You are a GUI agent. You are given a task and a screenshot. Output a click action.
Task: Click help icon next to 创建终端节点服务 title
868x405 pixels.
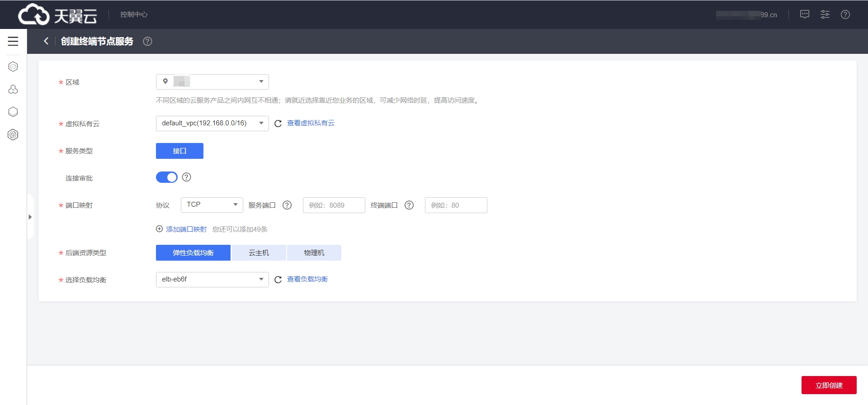click(147, 42)
